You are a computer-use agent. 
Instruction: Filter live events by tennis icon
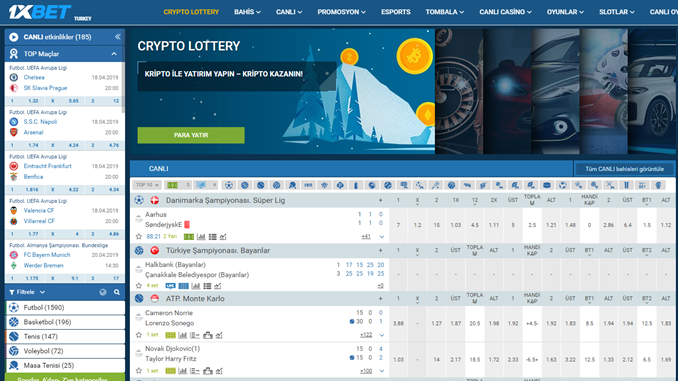[x=260, y=185]
